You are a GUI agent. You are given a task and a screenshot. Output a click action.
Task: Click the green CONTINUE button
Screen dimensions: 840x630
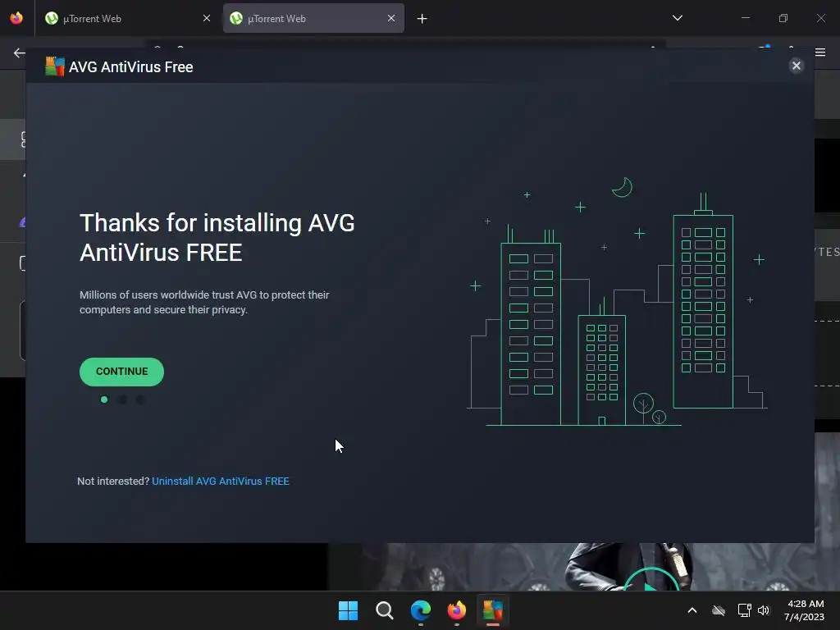121,372
